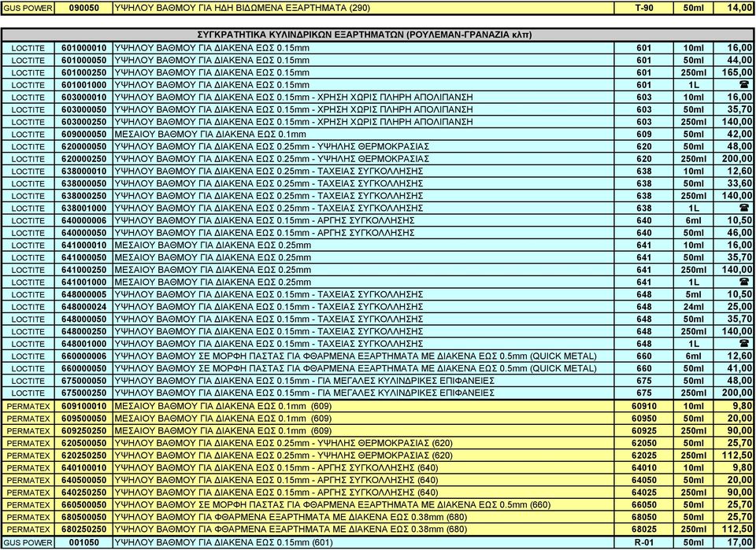Select the QUICK METAL description in row 660000050
The image size is (756, 550).
pyautogui.click(x=355, y=368)
